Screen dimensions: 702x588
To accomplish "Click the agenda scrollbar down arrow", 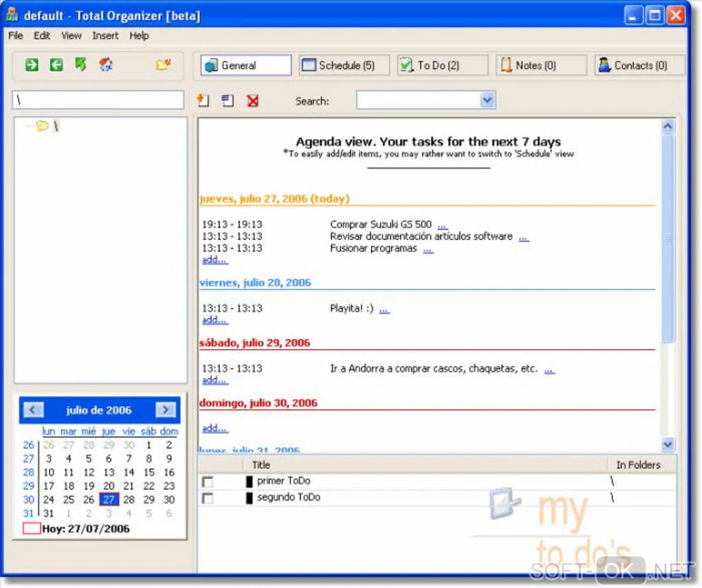I will pos(668,444).
